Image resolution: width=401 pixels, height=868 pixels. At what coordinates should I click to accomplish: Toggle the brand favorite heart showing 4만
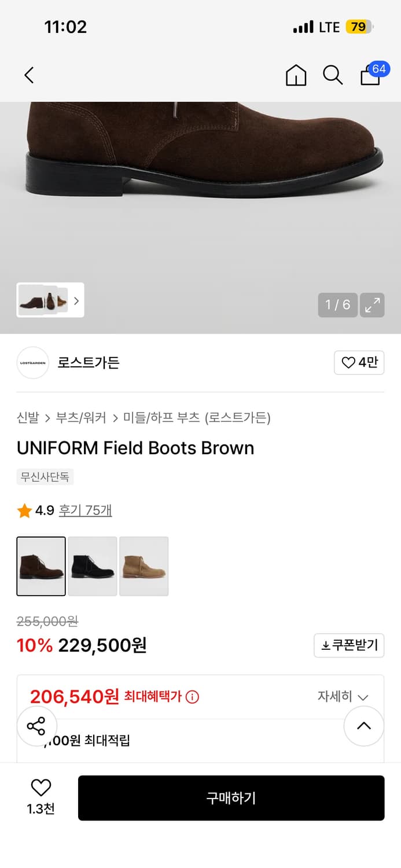point(359,363)
